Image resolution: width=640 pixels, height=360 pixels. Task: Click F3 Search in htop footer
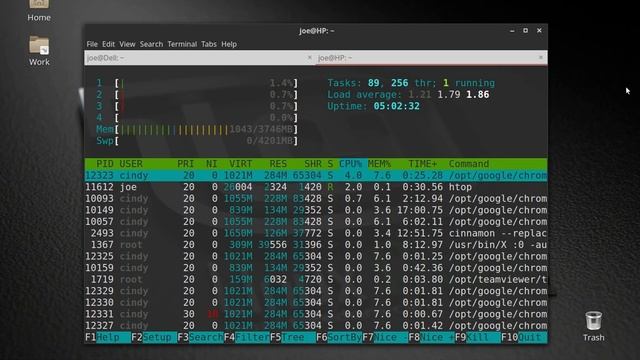[200, 338]
